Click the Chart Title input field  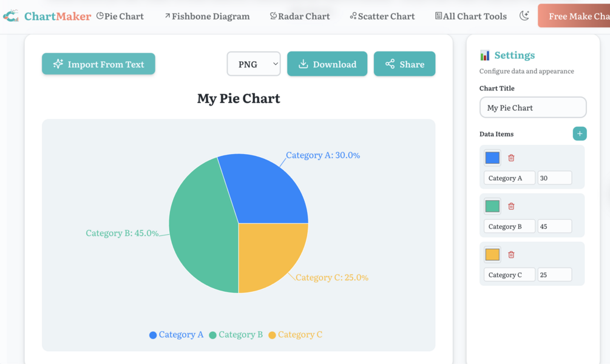[x=533, y=107]
